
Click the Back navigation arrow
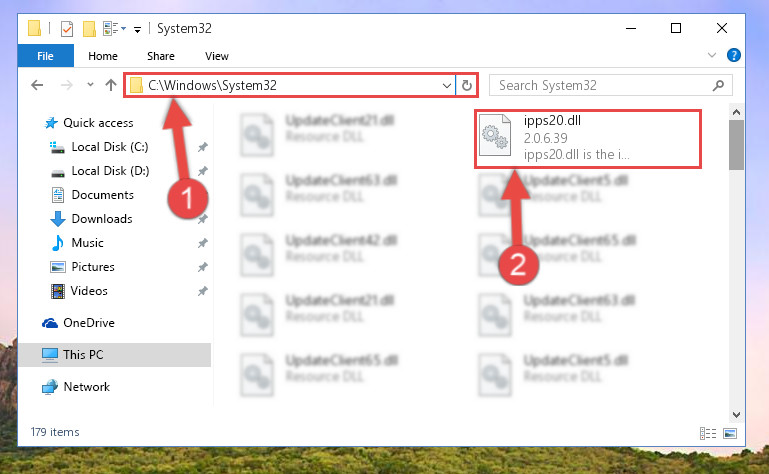(37, 85)
